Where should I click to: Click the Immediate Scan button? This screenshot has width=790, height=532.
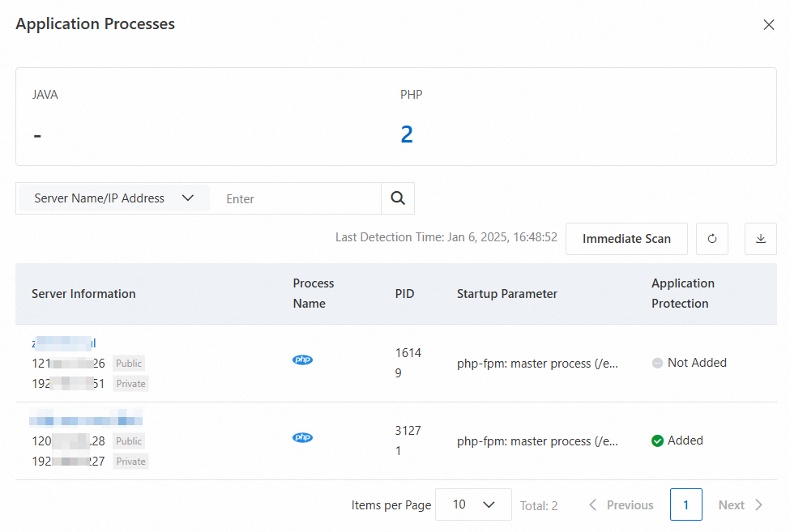pyautogui.click(x=626, y=239)
